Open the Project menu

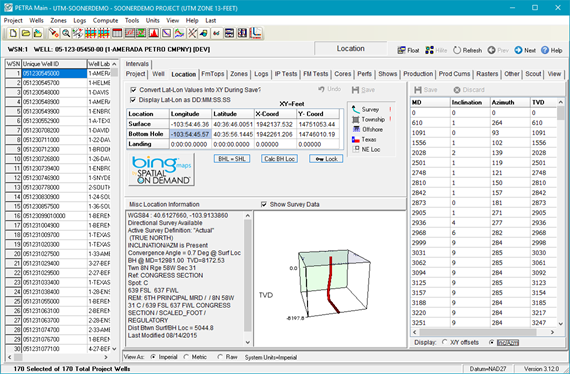(13, 20)
